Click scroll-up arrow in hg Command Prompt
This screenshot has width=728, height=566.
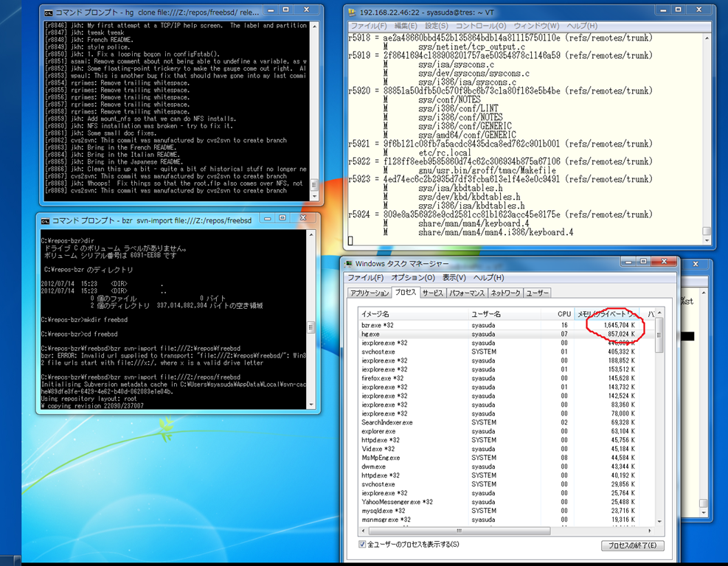(314, 27)
